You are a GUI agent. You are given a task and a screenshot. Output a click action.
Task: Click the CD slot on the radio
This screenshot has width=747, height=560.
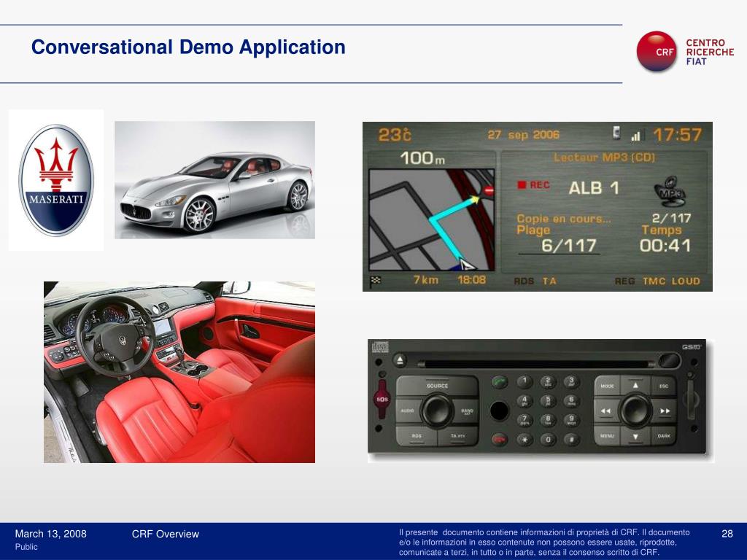[x=536, y=365]
